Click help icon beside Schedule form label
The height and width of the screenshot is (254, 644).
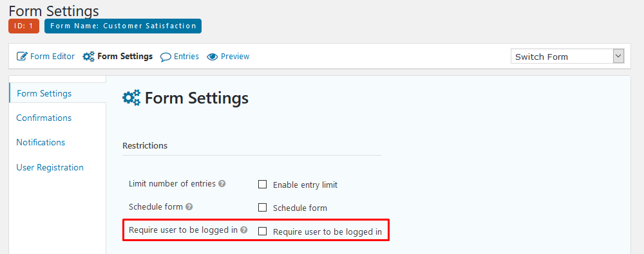189,207
